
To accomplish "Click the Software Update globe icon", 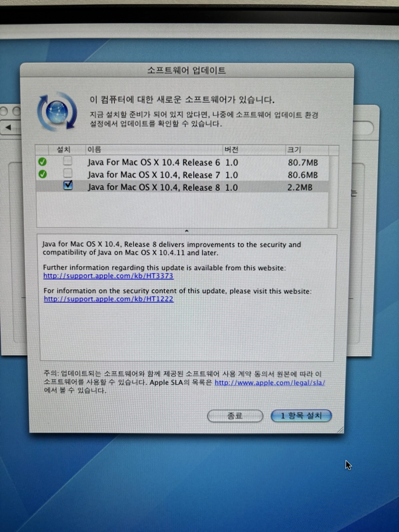I will point(57,112).
